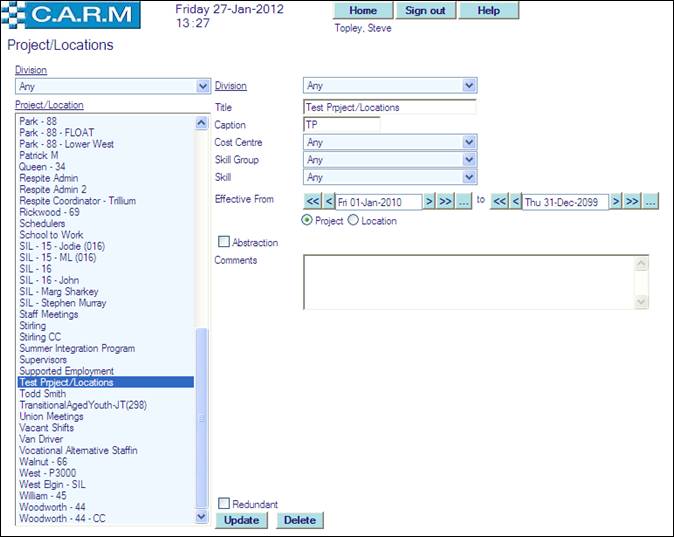The width and height of the screenshot is (674, 537).
Task: Select the Location radio button
Action: [x=353, y=221]
